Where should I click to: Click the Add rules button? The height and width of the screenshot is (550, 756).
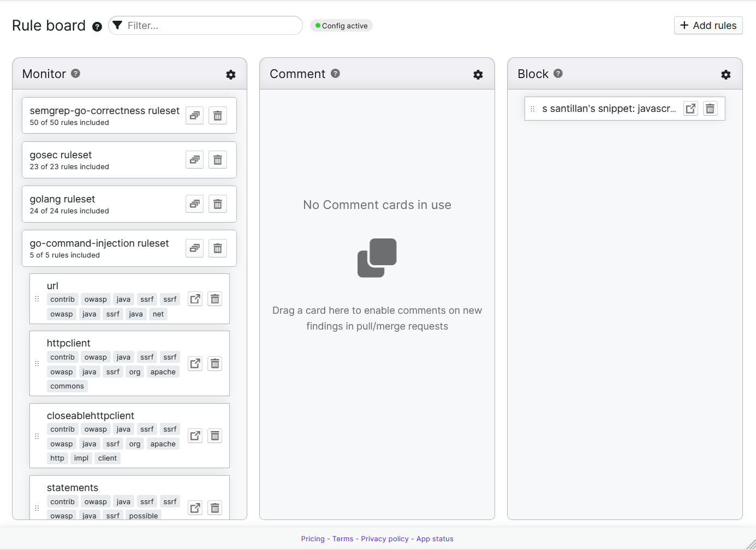(x=708, y=26)
